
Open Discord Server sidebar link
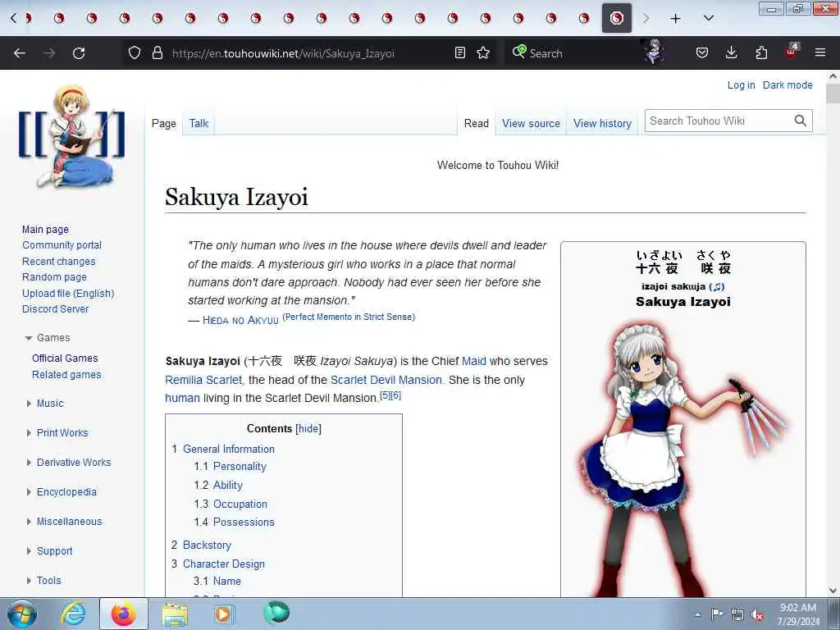point(55,309)
